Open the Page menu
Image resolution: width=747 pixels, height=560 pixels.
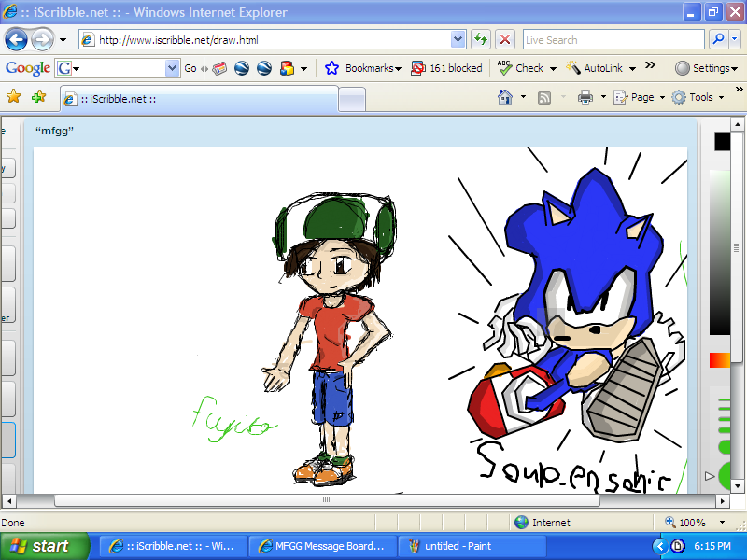639,97
